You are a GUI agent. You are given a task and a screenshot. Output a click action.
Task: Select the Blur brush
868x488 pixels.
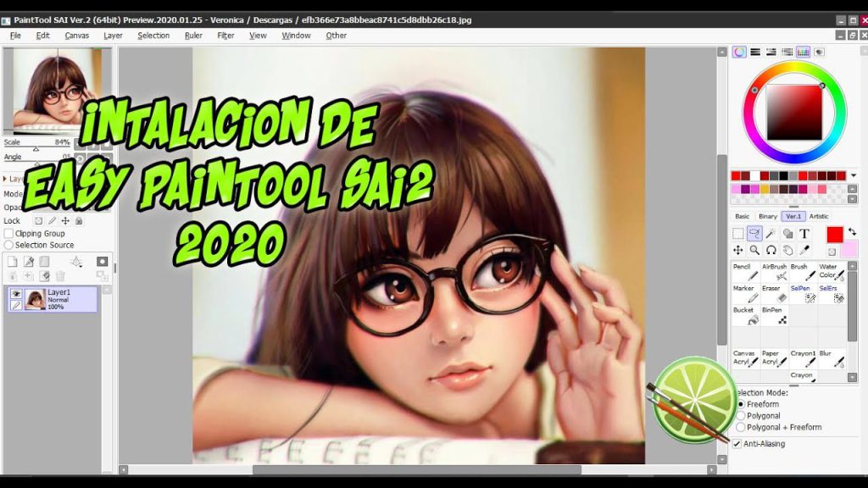pos(831,358)
